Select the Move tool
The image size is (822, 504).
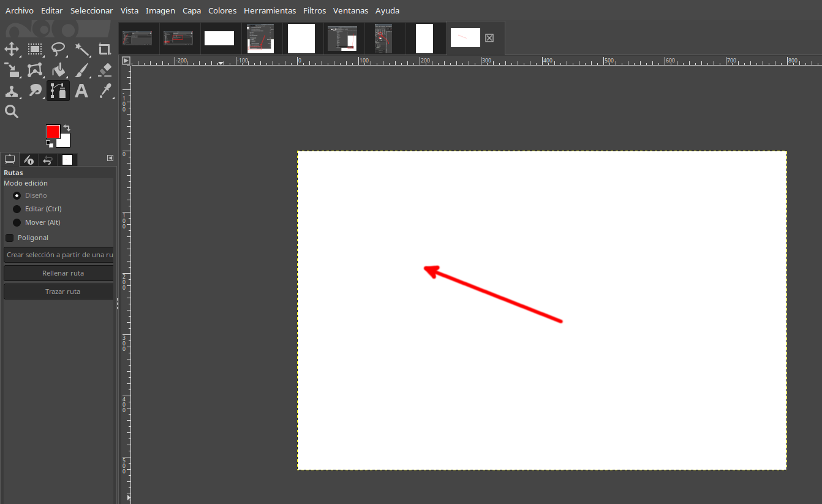coord(12,50)
